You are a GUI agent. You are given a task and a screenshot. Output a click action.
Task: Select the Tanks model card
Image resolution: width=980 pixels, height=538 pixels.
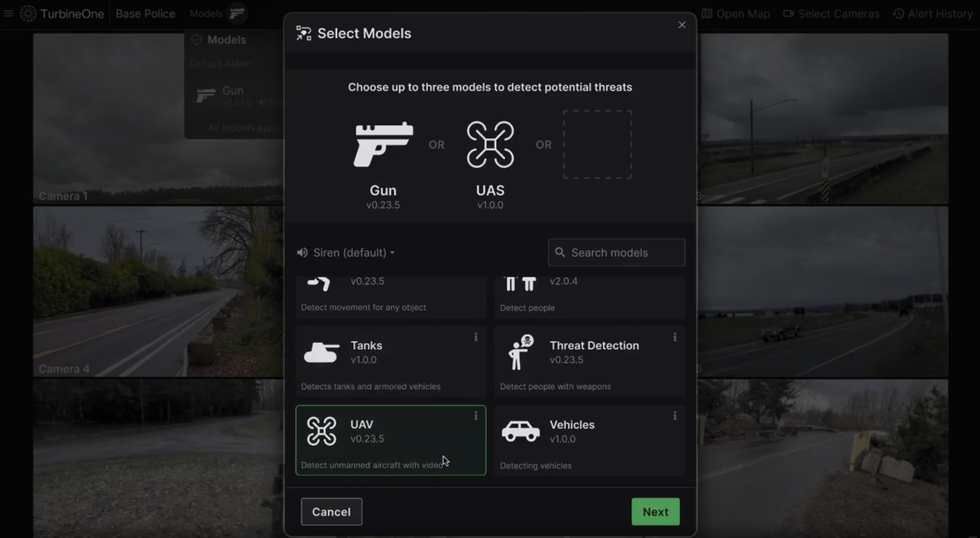pos(391,362)
